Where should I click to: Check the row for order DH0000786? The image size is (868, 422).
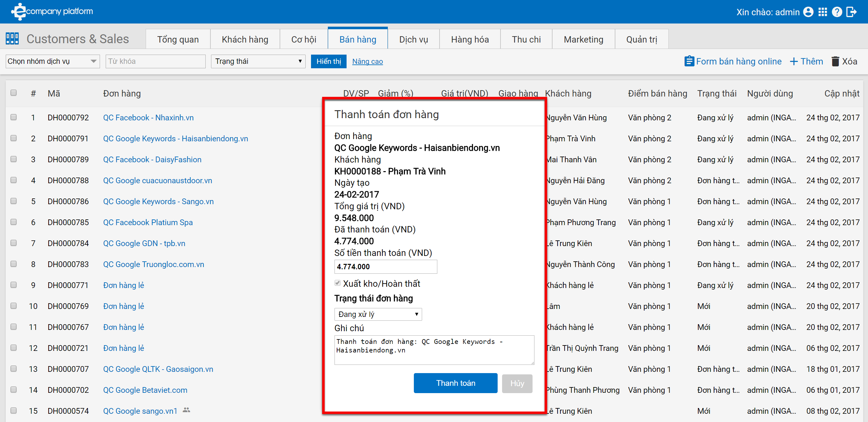[13, 201]
